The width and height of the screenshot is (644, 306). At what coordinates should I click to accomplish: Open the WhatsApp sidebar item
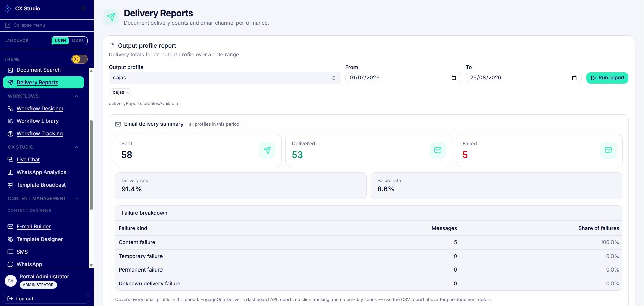(29, 264)
